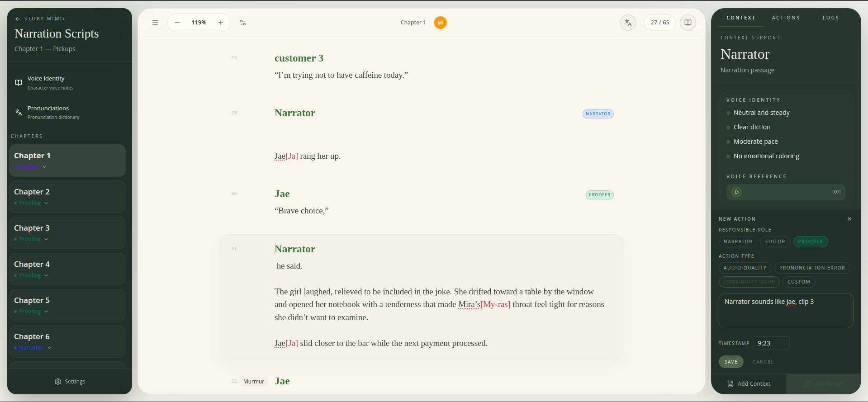Screen dimensions: 868x402
Task: Open display settings sliders icon
Action: [x=243, y=23]
